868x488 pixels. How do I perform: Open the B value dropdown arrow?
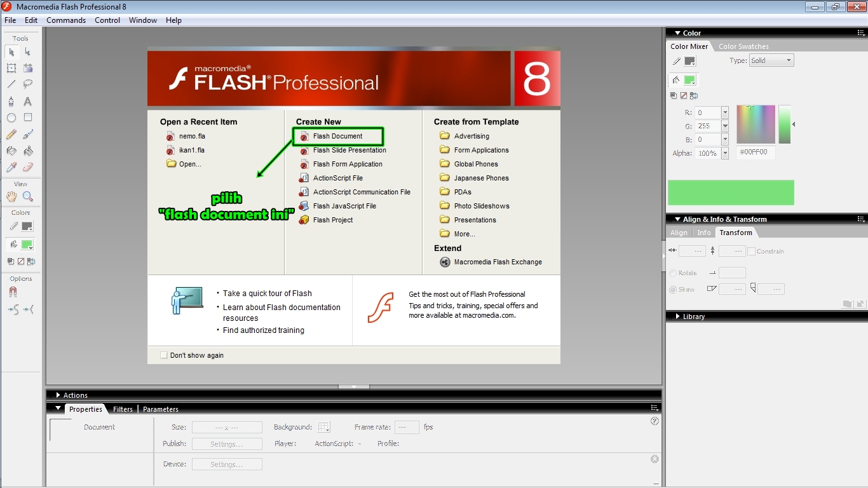(x=725, y=139)
